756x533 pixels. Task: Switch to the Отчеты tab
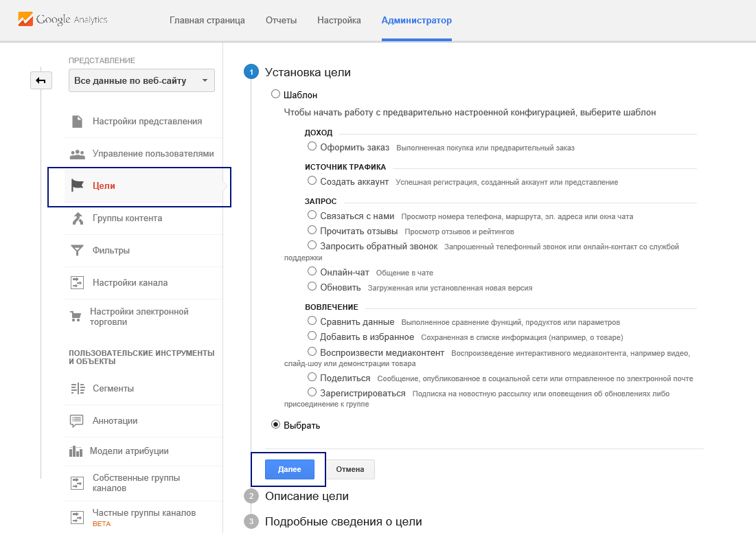281,20
